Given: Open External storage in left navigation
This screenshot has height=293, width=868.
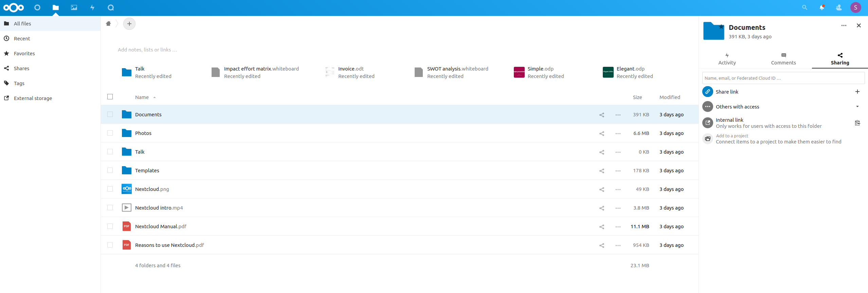Looking at the screenshot, I should (50, 98).
